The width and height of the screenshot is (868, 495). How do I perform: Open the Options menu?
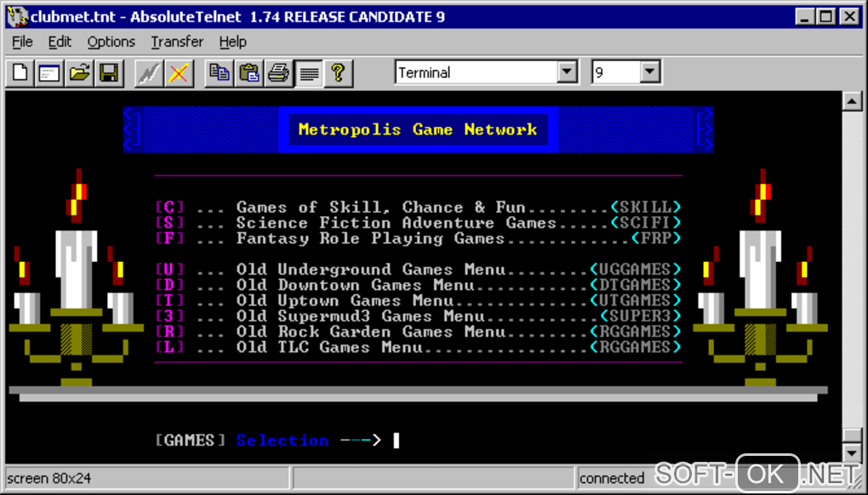coord(111,42)
